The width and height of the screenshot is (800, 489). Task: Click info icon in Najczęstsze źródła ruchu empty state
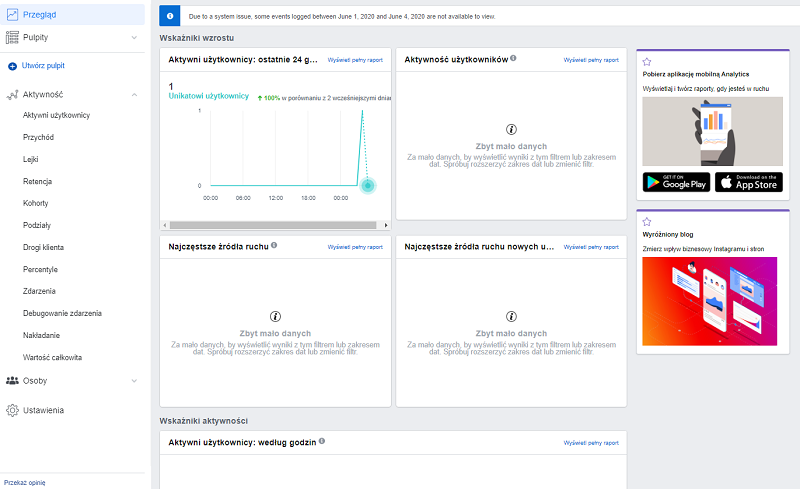pos(275,316)
